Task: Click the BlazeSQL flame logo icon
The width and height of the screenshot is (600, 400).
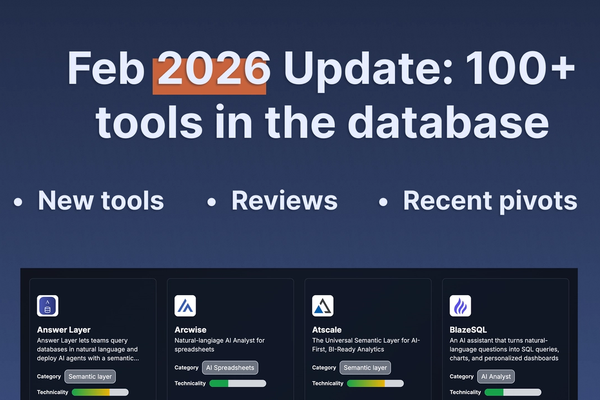Action: pyautogui.click(x=460, y=305)
